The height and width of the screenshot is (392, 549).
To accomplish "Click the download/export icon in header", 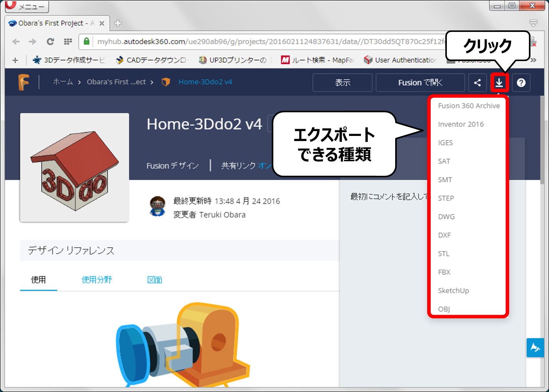I will pyautogui.click(x=499, y=83).
